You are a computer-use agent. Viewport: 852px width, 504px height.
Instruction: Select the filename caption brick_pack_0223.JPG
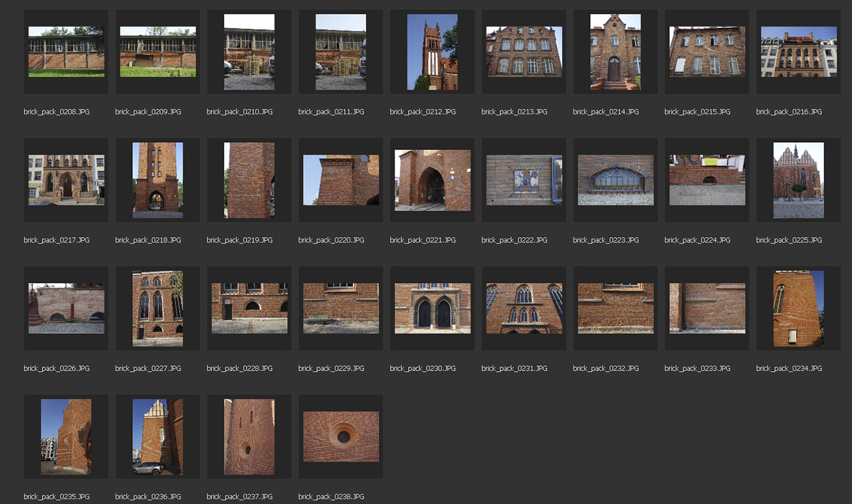[x=606, y=240]
